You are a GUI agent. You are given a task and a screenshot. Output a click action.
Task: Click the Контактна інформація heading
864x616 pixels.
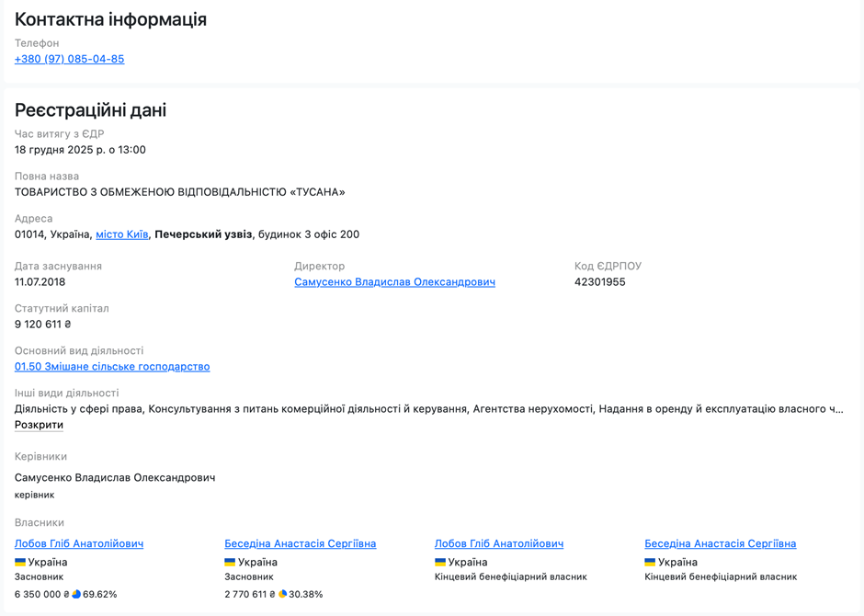click(110, 17)
